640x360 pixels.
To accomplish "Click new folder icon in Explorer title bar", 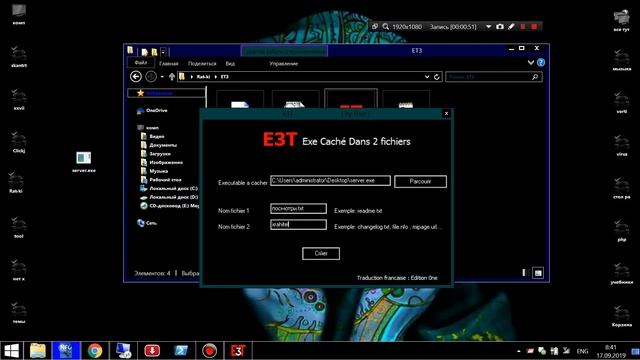I will click(154, 52).
